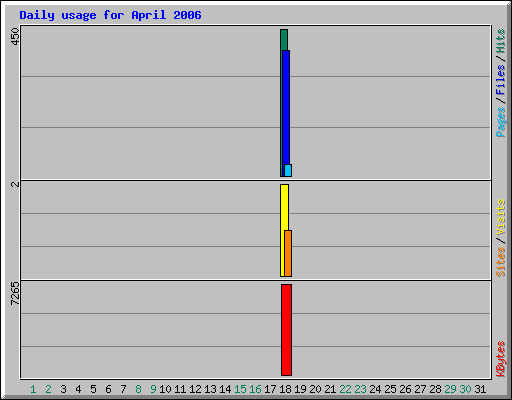Click day label 6 on the x-axis
The width and height of the screenshot is (512, 400).
(108, 389)
